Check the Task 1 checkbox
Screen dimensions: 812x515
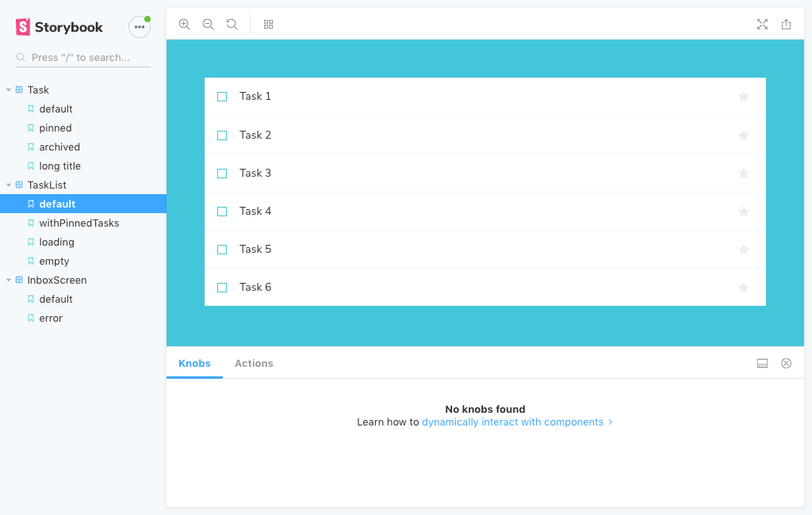click(x=222, y=97)
